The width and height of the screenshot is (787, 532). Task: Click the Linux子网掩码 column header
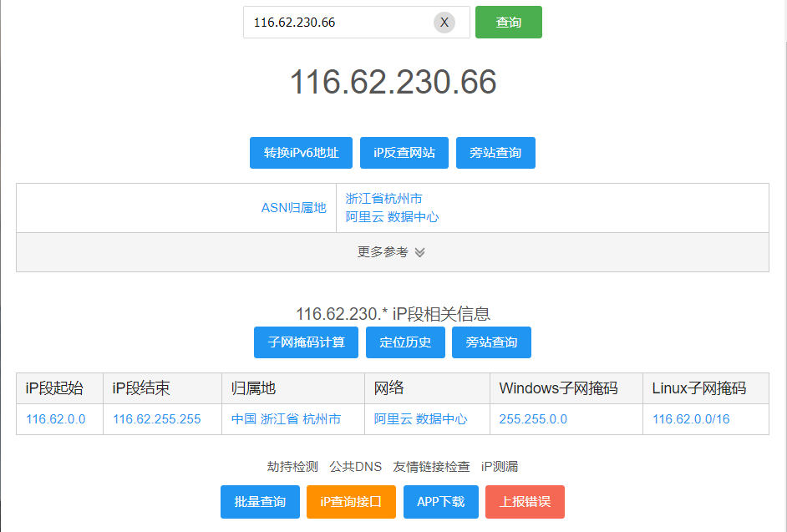click(706, 388)
